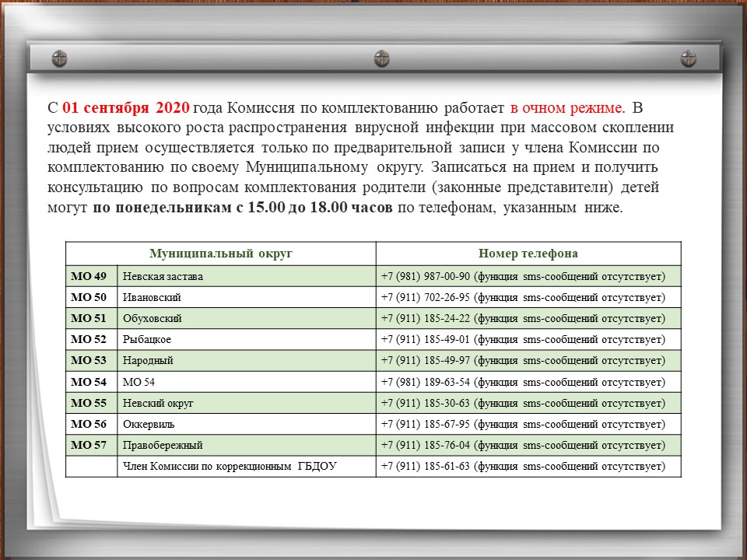Select the red date text 01 сентября 2020

coord(126,107)
